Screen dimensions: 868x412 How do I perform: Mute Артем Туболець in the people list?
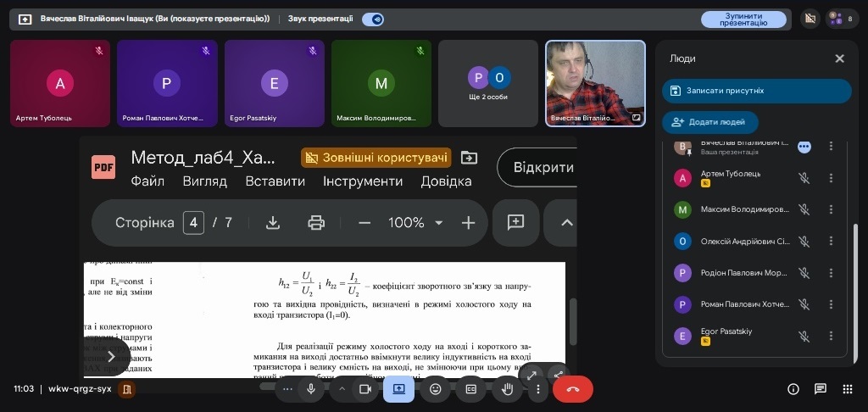(804, 178)
